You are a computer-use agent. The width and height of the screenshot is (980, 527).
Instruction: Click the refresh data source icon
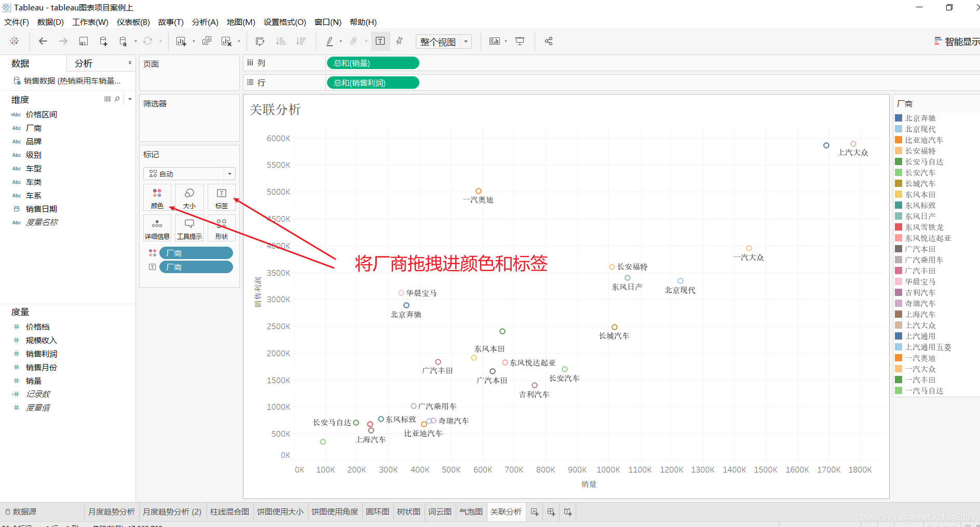click(148, 41)
